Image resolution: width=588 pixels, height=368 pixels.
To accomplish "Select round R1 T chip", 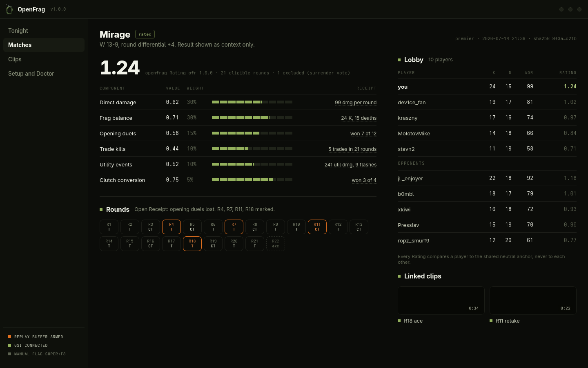I will [109, 227].
